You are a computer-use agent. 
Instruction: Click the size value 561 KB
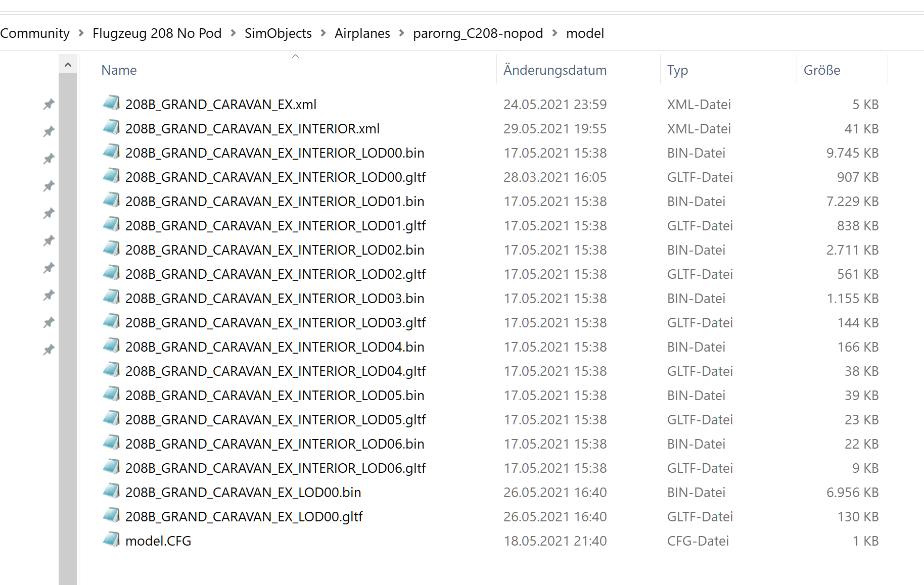pos(858,274)
